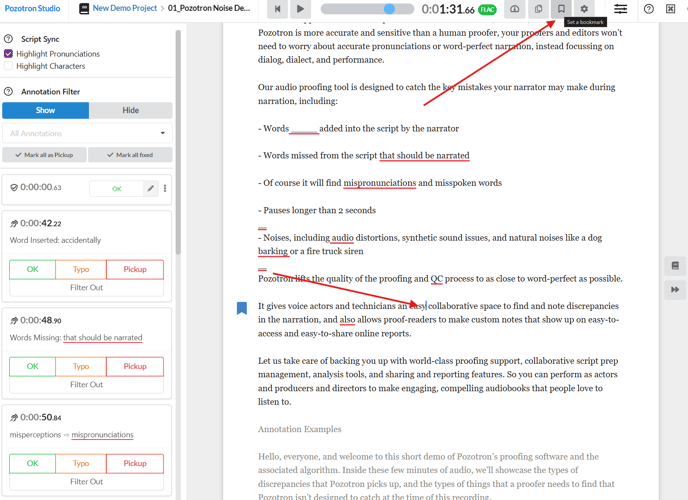688x500 pixels.
Task: Play the audio
Action: click(x=300, y=9)
